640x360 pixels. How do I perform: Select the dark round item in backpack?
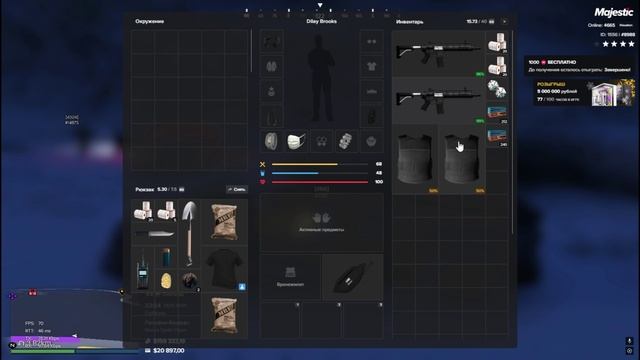[x=190, y=280]
